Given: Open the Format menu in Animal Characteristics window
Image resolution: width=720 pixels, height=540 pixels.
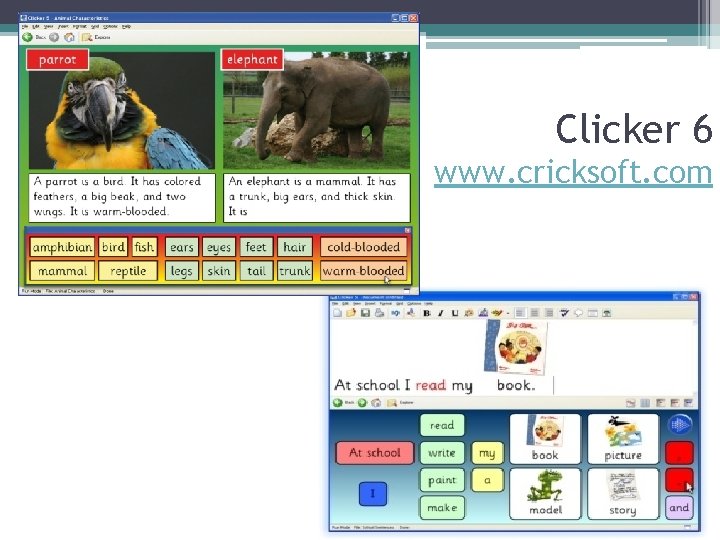Looking at the screenshot, I should point(79,27).
